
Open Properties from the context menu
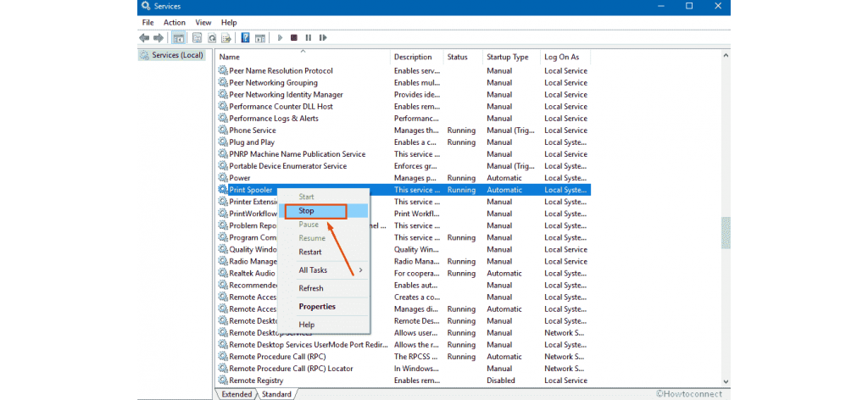[x=317, y=307]
